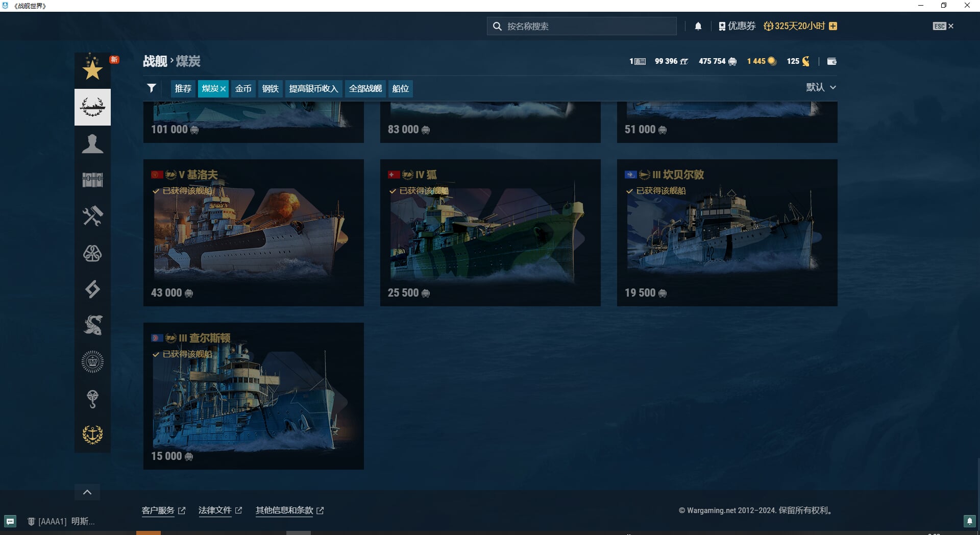This screenshot has height=535, width=980.
Task: Select the warships category sidebar icon
Action: coord(92,107)
